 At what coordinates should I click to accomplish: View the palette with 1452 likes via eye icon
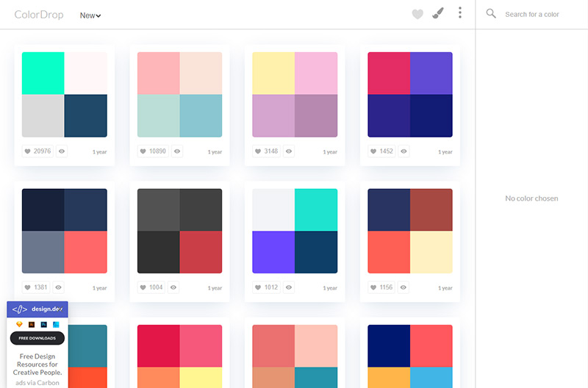404,151
